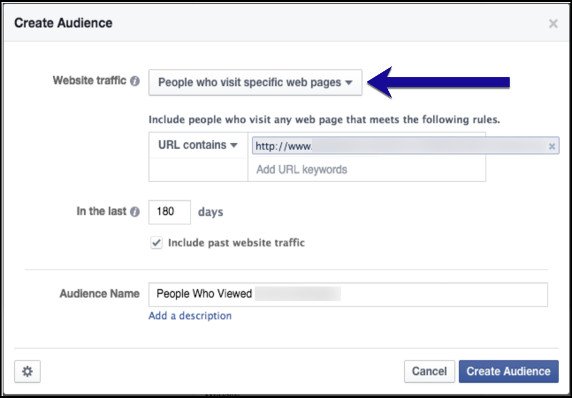This screenshot has width=572, height=398.
Task: Open the 'People who visit specific web pages' dropdown
Action: point(255,82)
